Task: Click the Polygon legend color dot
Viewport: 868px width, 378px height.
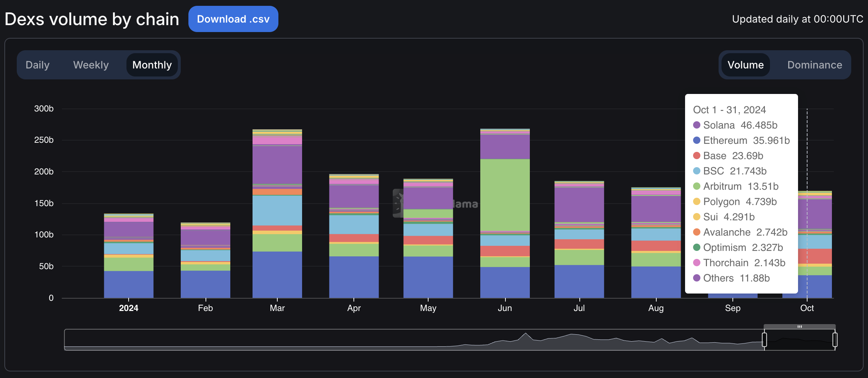Action: tap(697, 201)
